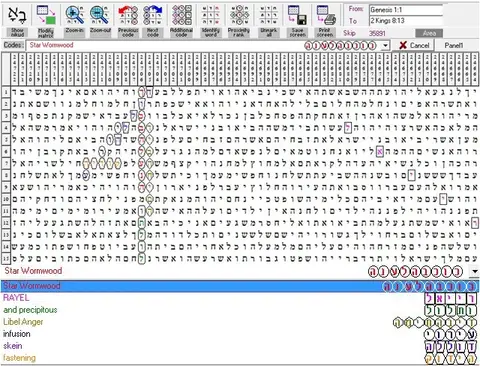Click row number 10 header of the matrix

tap(6, 199)
